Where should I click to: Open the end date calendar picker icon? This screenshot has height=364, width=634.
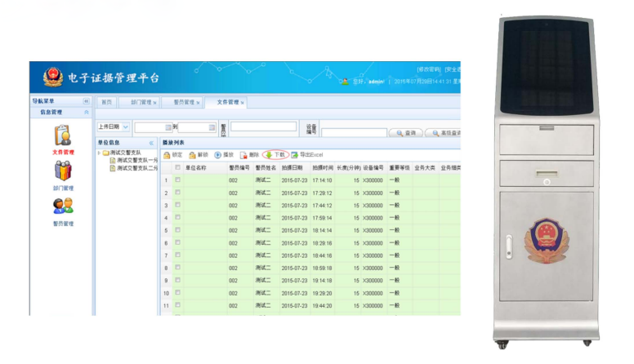click(212, 127)
